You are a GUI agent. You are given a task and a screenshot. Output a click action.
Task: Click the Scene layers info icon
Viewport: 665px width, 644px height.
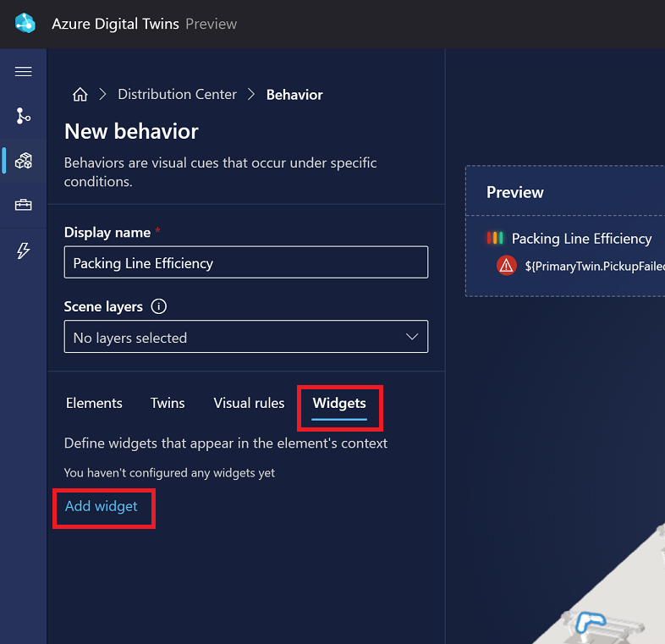pyautogui.click(x=158, y=306)
